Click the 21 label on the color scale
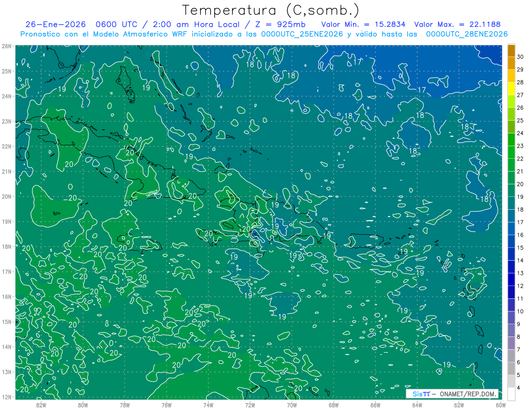The height and width of the screenshot is (411, 532). 520,171
